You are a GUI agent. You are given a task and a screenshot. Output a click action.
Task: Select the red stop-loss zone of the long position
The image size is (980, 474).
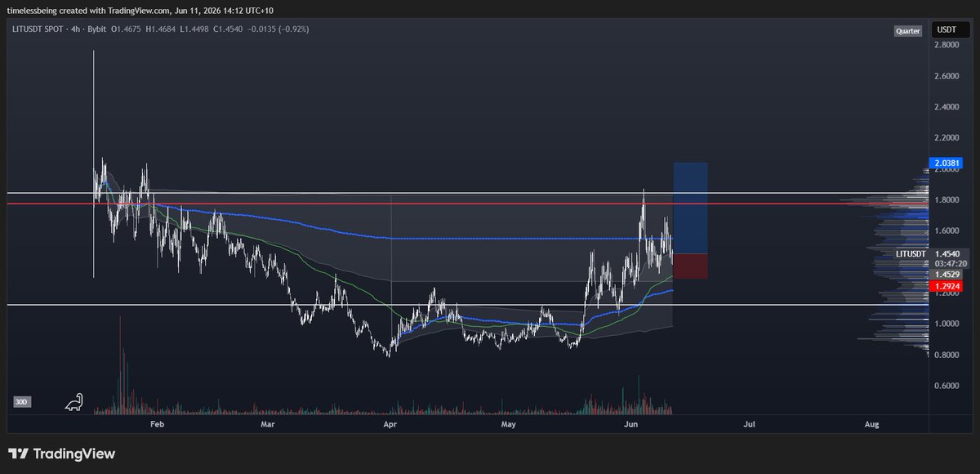[690, 266]
